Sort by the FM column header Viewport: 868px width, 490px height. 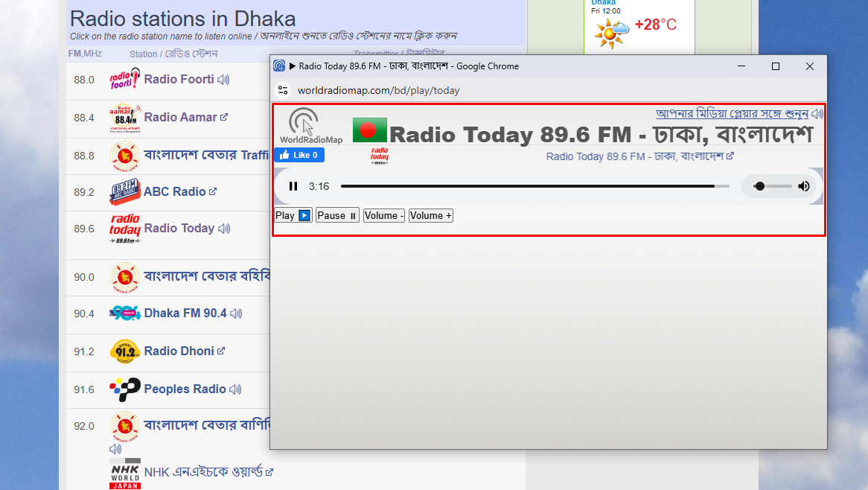point(85,54)
